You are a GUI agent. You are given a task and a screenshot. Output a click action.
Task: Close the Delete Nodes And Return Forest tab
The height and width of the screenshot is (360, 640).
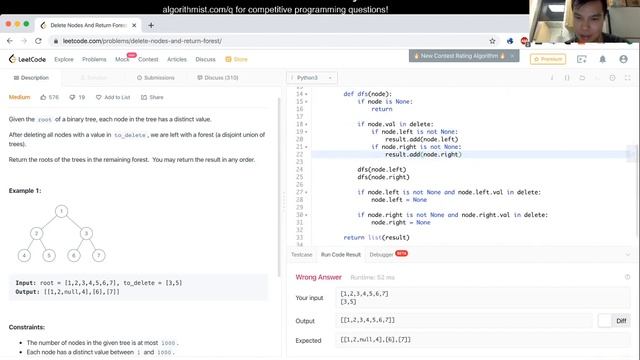click(134, 25)
